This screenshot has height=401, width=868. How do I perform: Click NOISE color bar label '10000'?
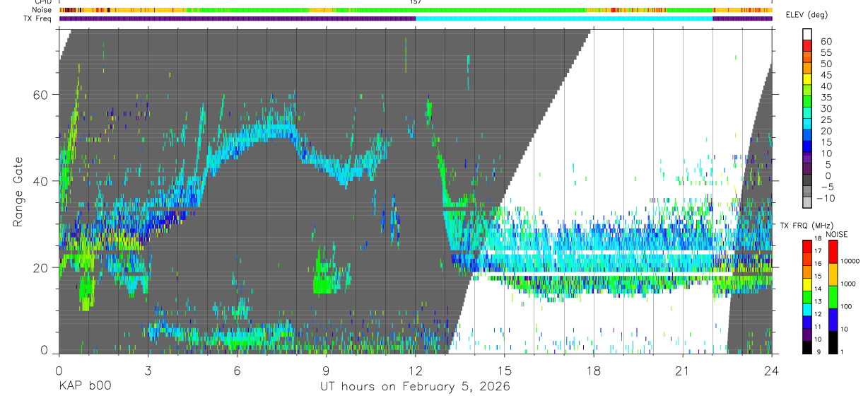coord(849,262)
